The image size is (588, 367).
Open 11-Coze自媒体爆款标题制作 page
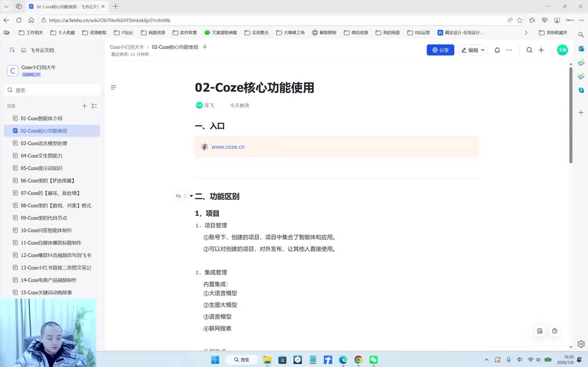click(x=52, y=243)
